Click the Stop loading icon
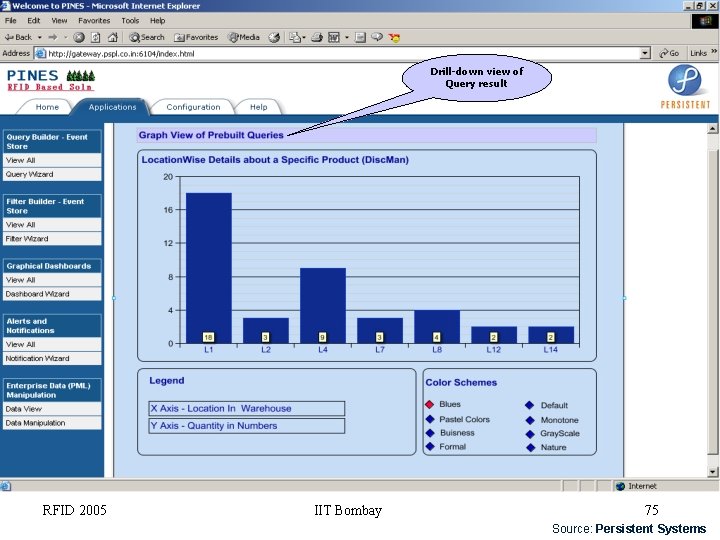 [79, 37]
